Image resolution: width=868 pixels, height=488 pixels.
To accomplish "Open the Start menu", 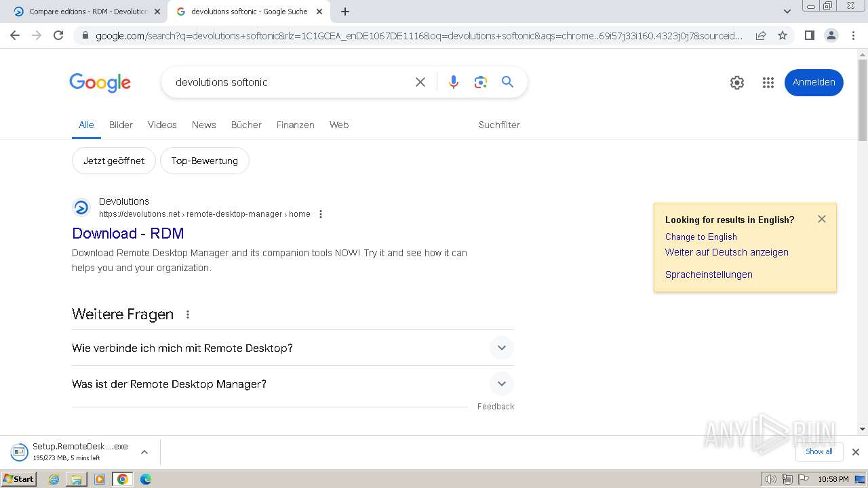I will tap(19, 479).
